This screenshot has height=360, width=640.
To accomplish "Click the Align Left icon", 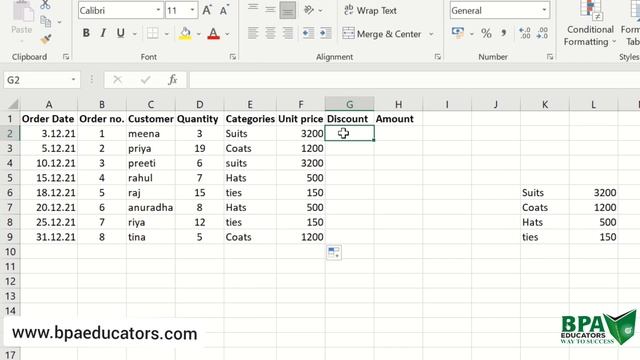I will 253,33.
